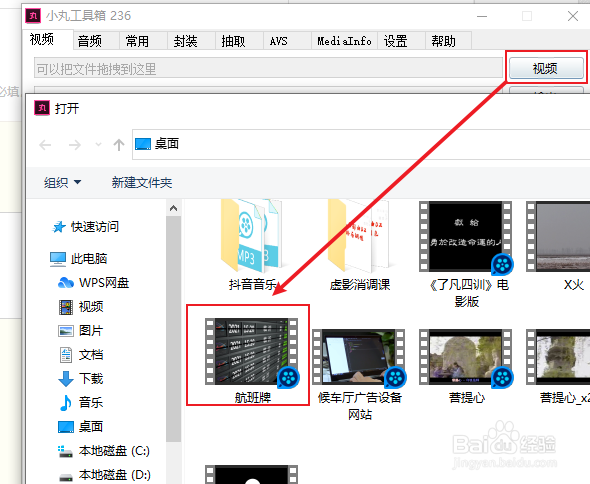Click the video file path input field

268,68
